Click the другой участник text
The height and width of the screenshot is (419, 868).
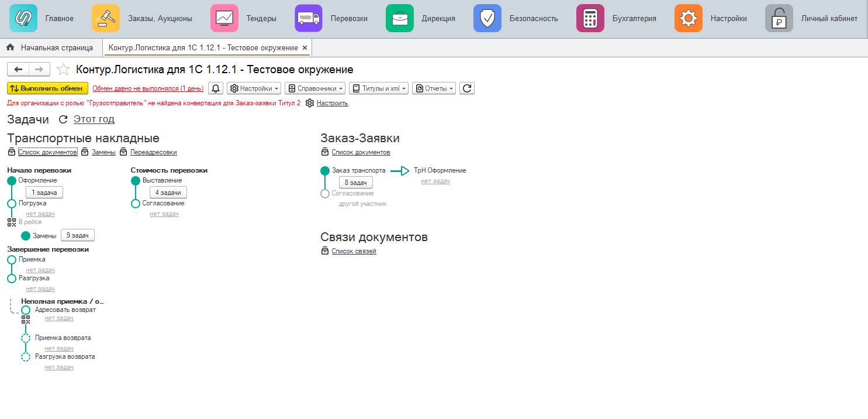362,204
